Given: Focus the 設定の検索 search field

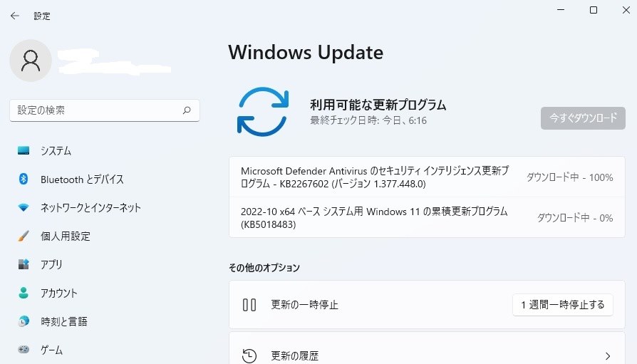Looking at the screenshot, I should coord(105,110).
